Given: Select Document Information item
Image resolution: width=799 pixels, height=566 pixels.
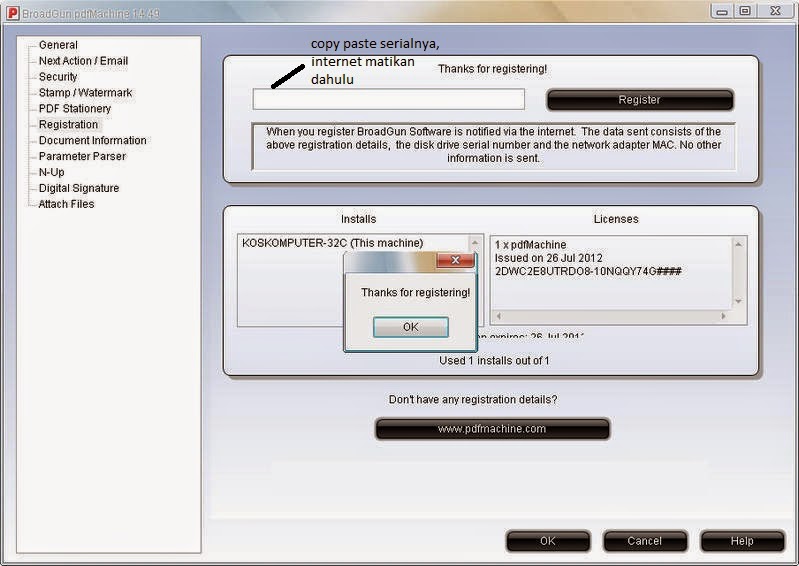Looking at the screenshot, I should click(92, 141).
